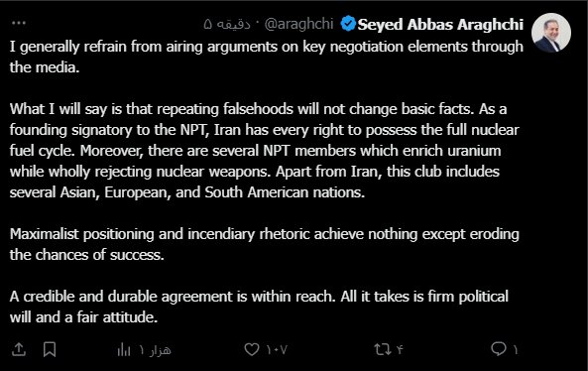This screenshot has height=371, width=588.
Task: Click the like count ۱۰۷
Action: [x=277, y=350]
